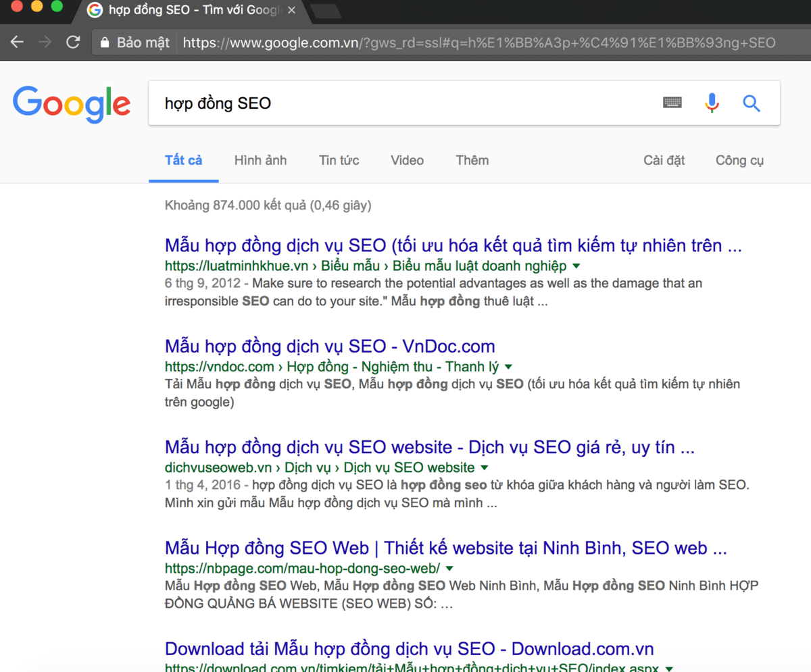
Task: Click the 'dichvuseoweb.vn' green breadcrumb
Action: pos(218,467)
